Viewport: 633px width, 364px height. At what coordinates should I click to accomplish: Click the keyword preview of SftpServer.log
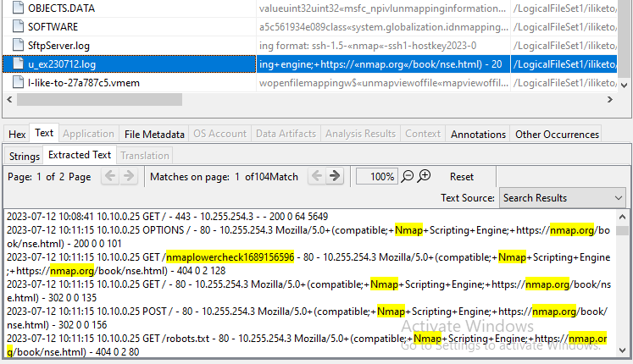(x=383, y=46)
